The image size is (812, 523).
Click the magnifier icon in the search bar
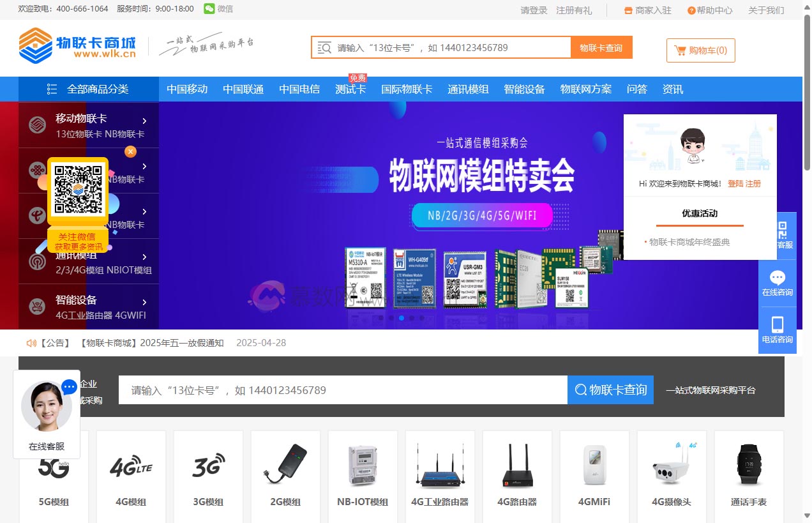(325, 47)
